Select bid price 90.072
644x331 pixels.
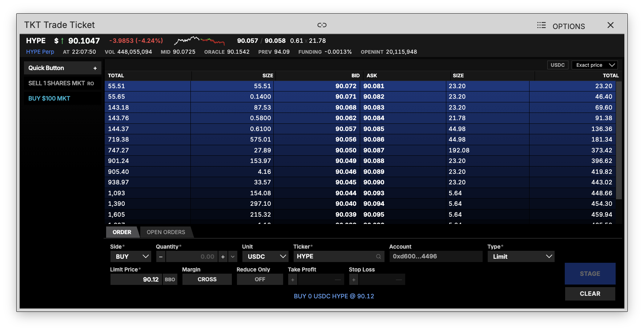pos(346,86)
